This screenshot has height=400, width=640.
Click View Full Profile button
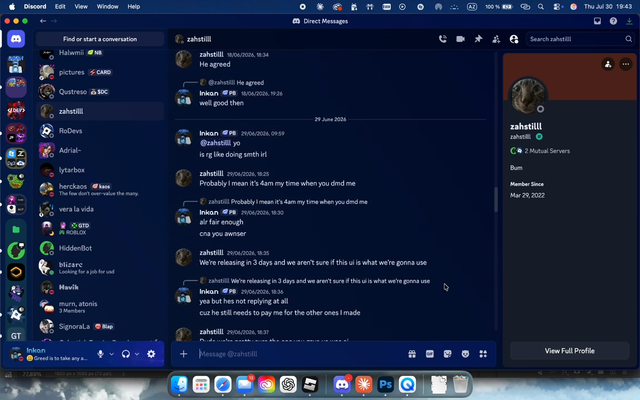(x=569, y=351)
